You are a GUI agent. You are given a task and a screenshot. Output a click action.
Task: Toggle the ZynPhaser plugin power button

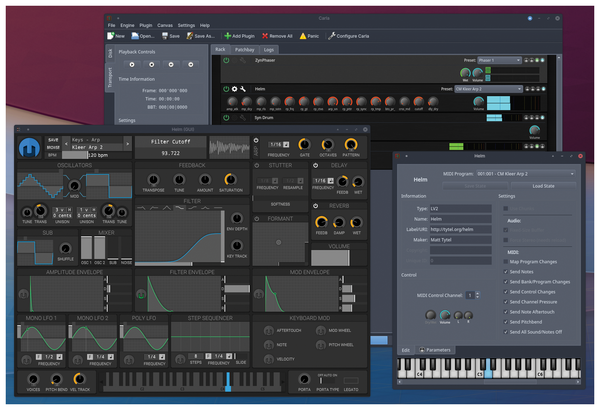coord(226,60)
